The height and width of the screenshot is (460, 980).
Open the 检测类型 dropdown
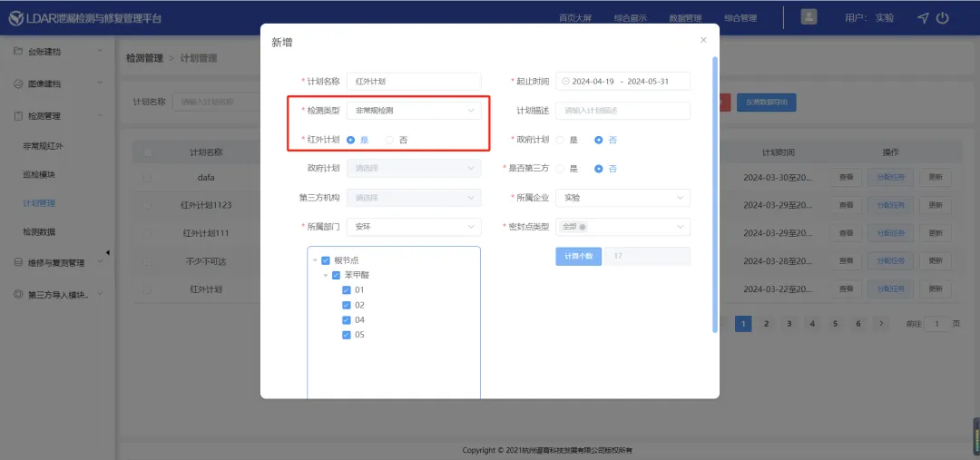pos(414,111)
